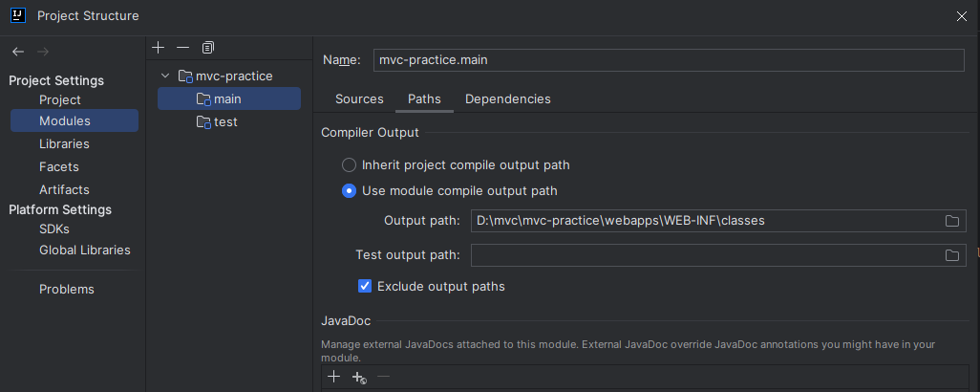Click the Forward navigation arrow
980x392 pixels.
(x=43, y=52)
